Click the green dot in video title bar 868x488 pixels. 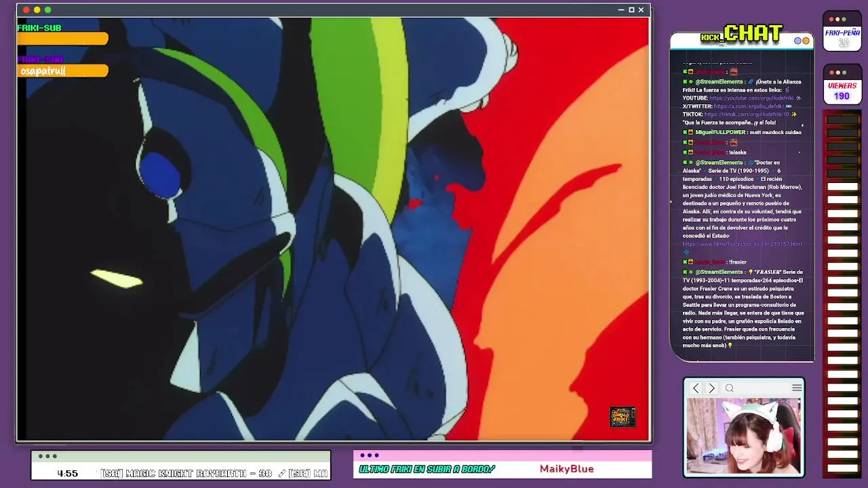click(47, 9)
